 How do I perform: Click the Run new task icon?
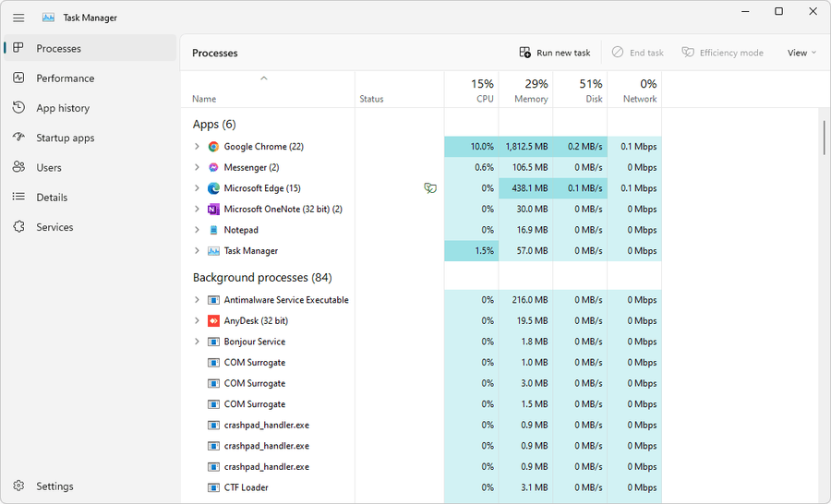(524, 53)
